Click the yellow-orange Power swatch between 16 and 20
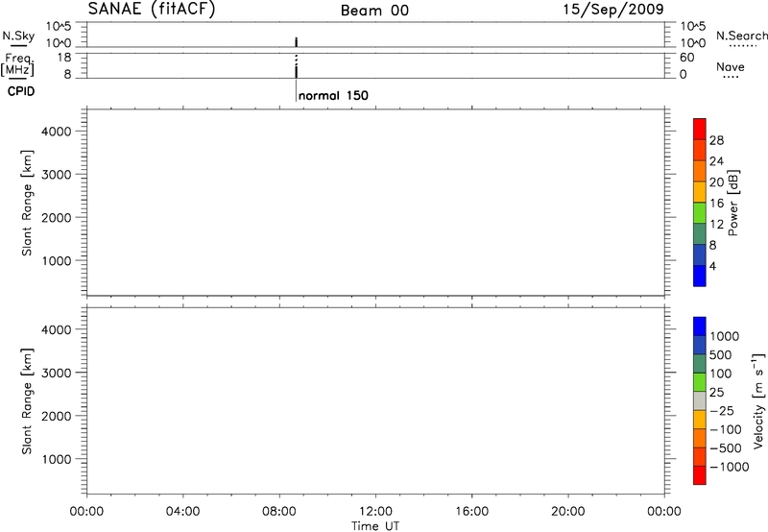Screen dimensions: 768x532 coord(700,191)
